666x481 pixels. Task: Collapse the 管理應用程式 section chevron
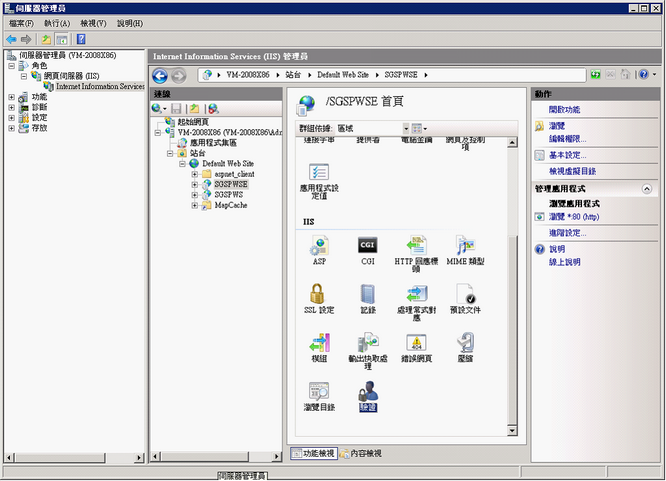point(646,189)
